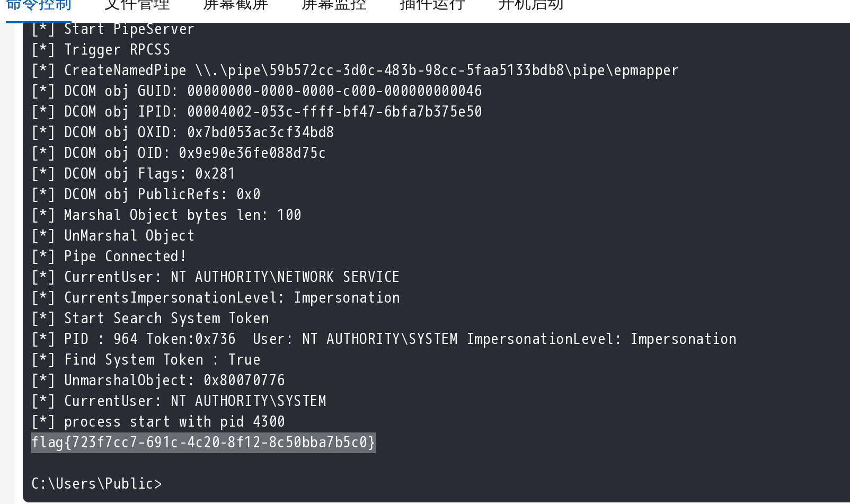Click the highlighted flag{723f7cc7...} text
The width and height of the screenshot is (850, 504).
203,442
